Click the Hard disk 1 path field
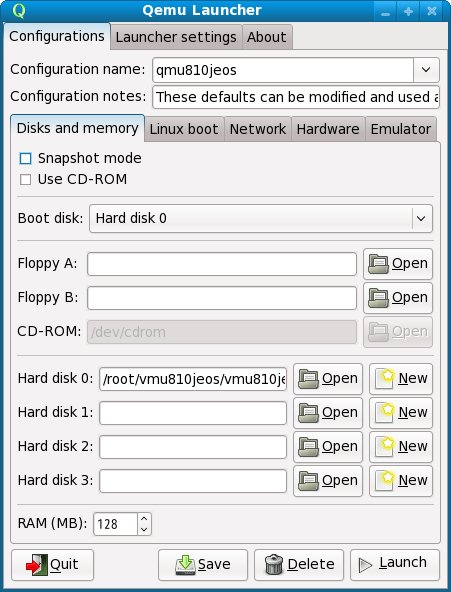This screenshot has height=592, width=451. point(193,413)
